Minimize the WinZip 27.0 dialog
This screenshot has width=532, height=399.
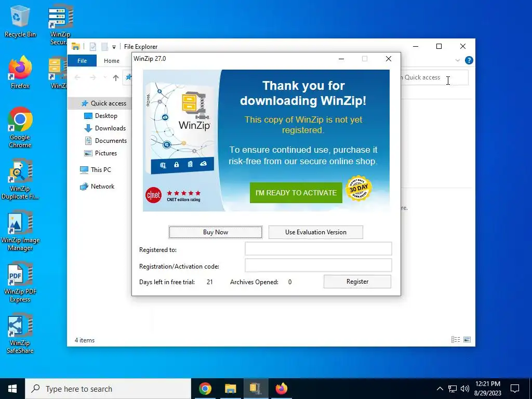(x=341, y=59)
